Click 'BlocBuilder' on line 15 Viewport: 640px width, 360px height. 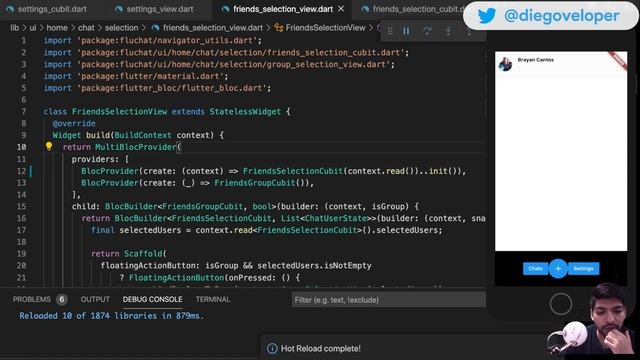[x=131, y=206]
